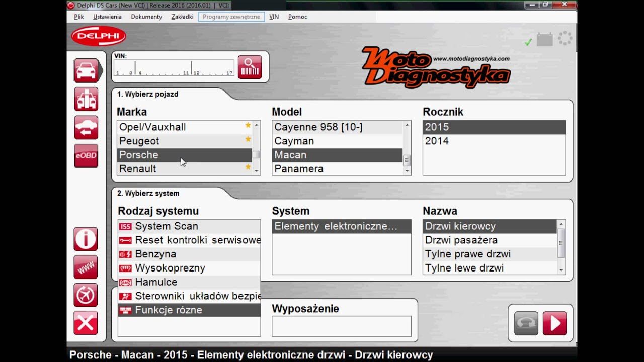Select Tylne lewe drzwi entry

coord(490,268)
